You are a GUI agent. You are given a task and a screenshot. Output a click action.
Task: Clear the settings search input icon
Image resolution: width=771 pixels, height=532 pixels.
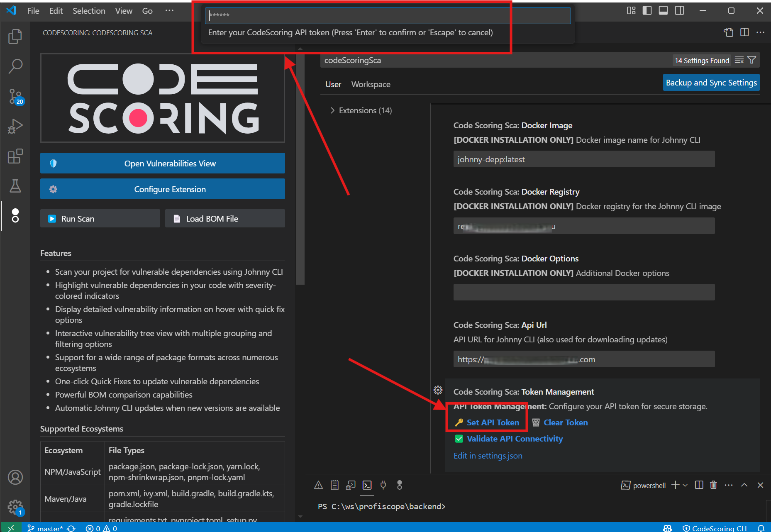739,60
